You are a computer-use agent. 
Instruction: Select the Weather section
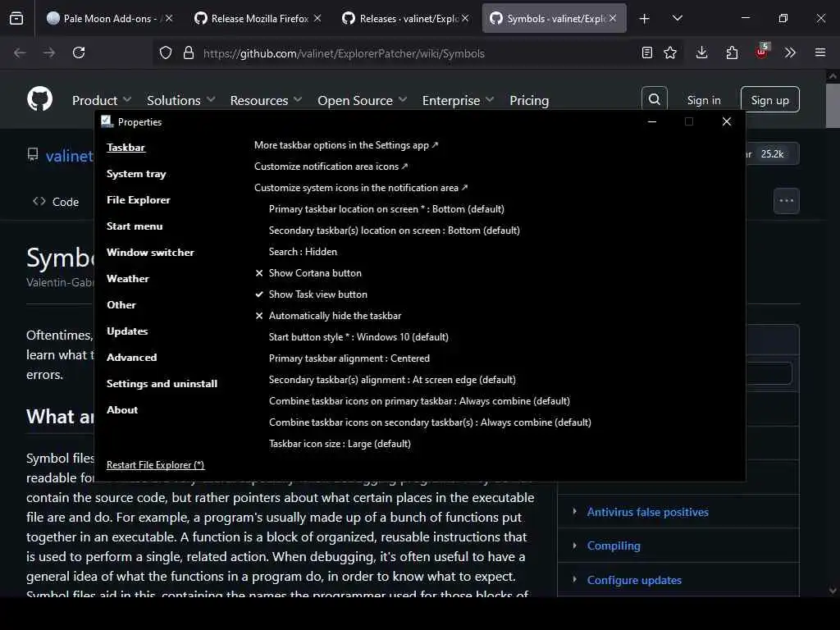[127, 279]
